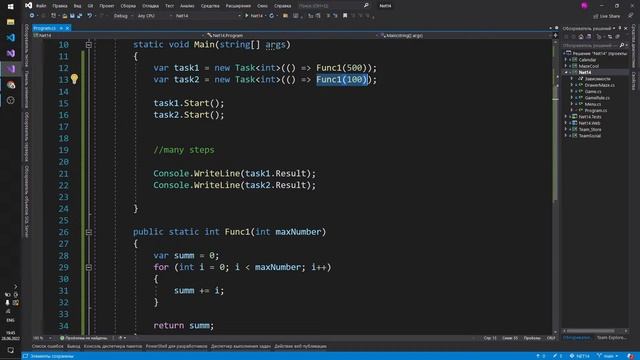This screenshot has width=640, height=360.
Task: Start debugging with Net14 play button
Action: click(254, 16)
